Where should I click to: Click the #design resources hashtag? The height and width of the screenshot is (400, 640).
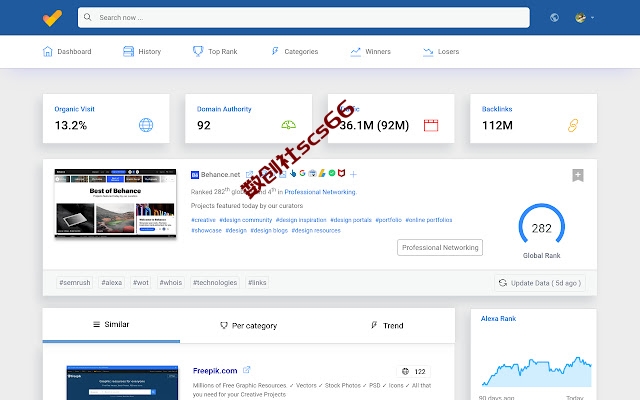click(316, 231)
